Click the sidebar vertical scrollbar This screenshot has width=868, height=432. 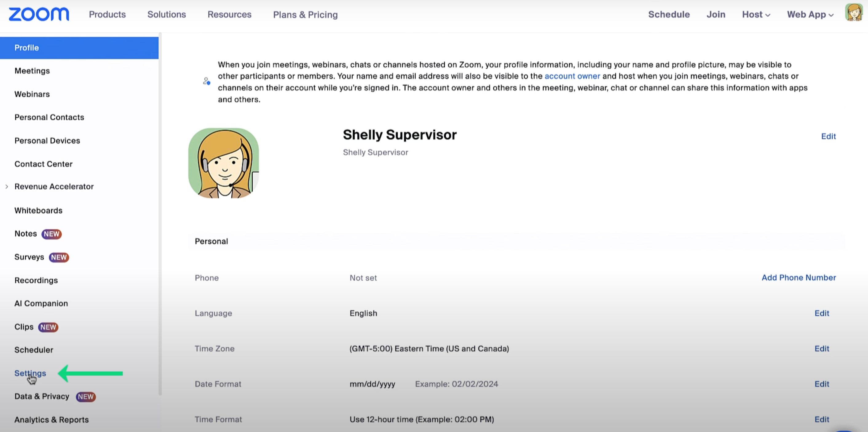160,214
